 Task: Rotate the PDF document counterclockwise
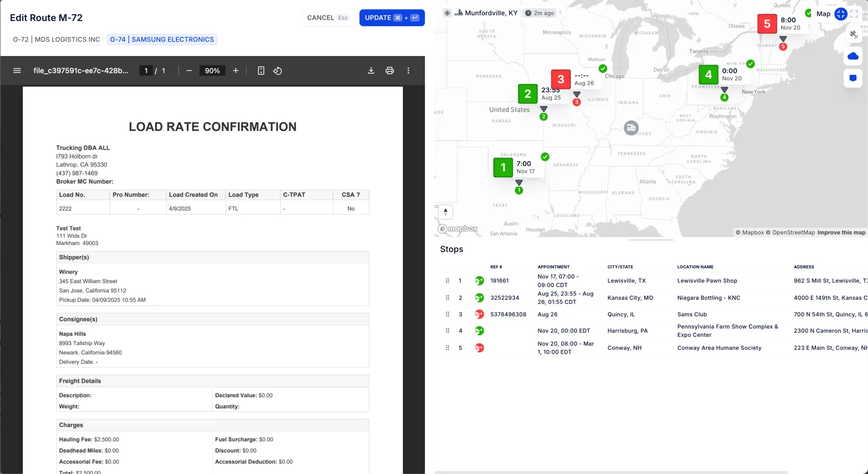coord(278,70)
